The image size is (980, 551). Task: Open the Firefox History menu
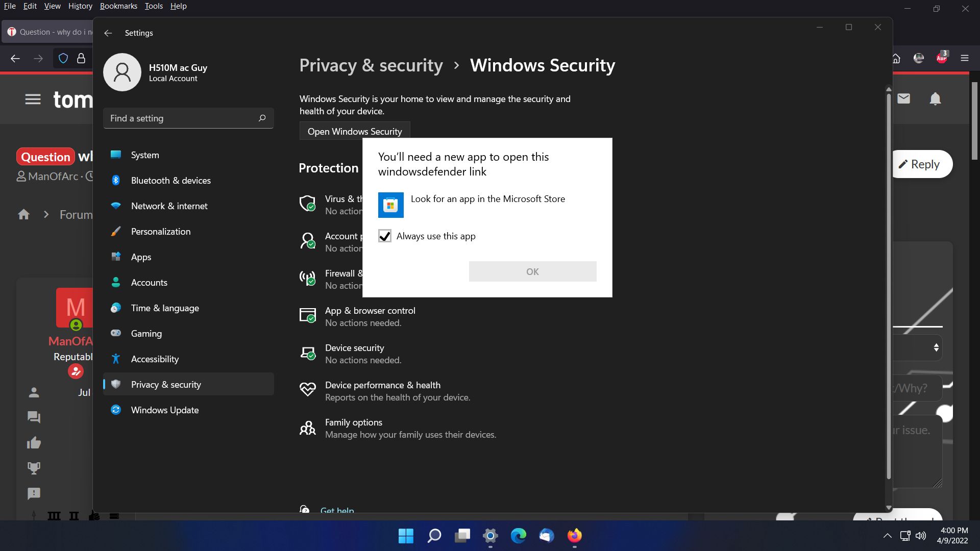(80, 6)
